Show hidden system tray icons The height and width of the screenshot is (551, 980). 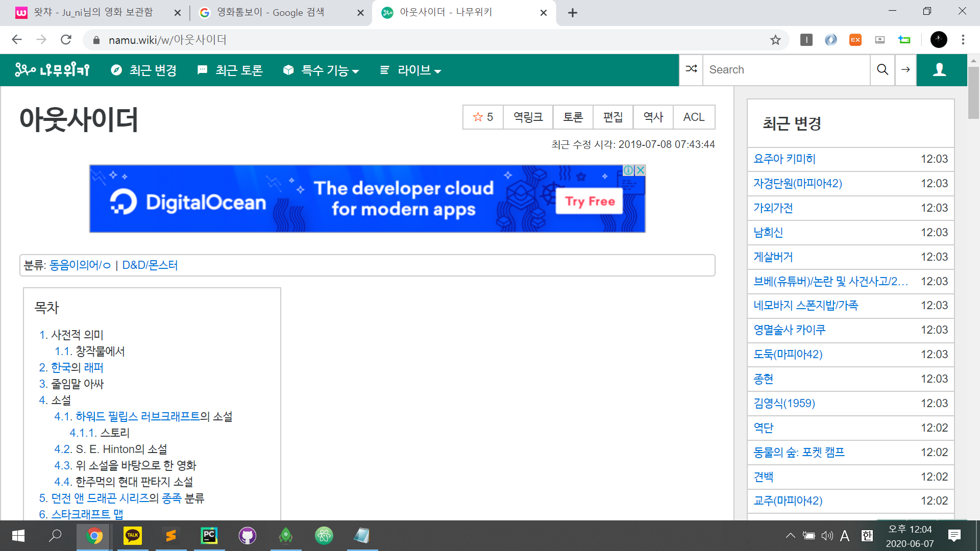790,535
